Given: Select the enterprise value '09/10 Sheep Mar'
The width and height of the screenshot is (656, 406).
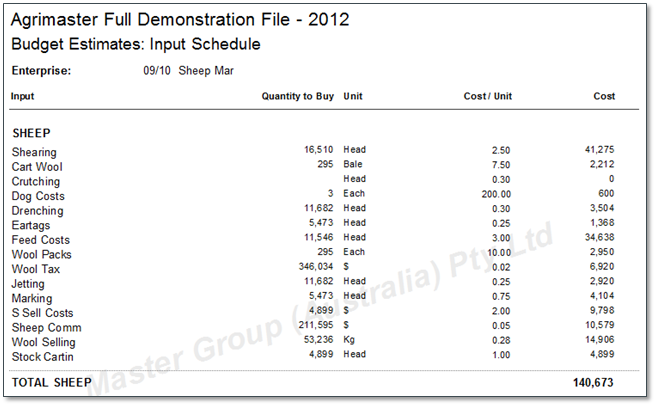Looking at the screenshot, I should (x=188, y=71).
